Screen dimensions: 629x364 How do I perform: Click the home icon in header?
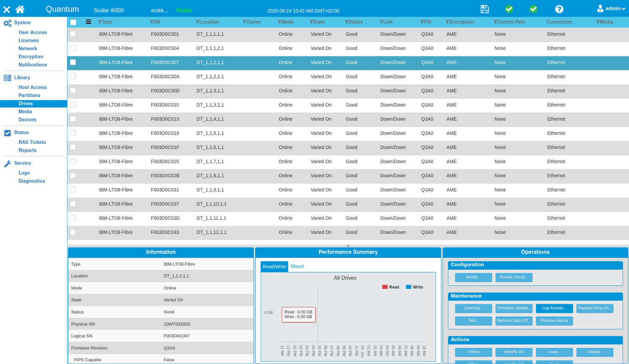(x=20, y=9)
